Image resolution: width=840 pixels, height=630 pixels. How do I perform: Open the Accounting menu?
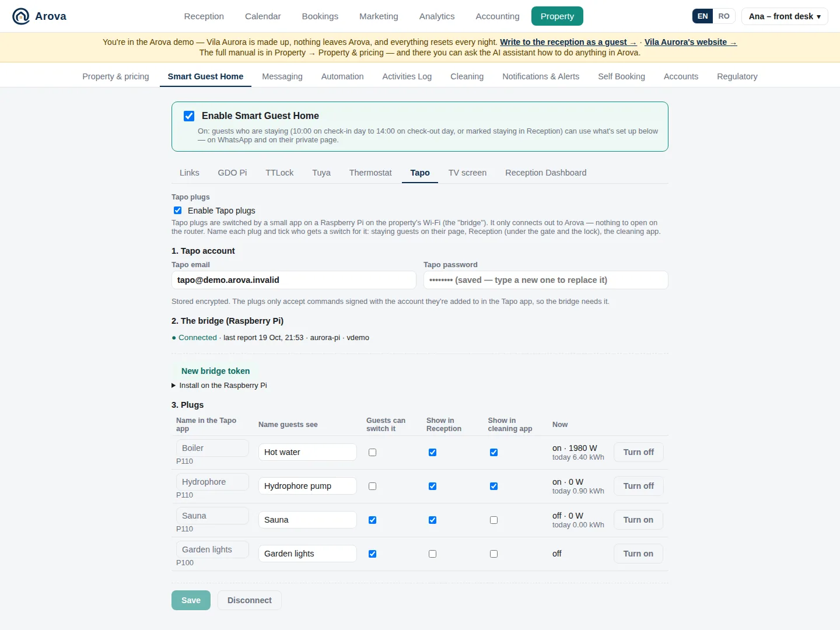pyautogui.click(x=497, y=16)
